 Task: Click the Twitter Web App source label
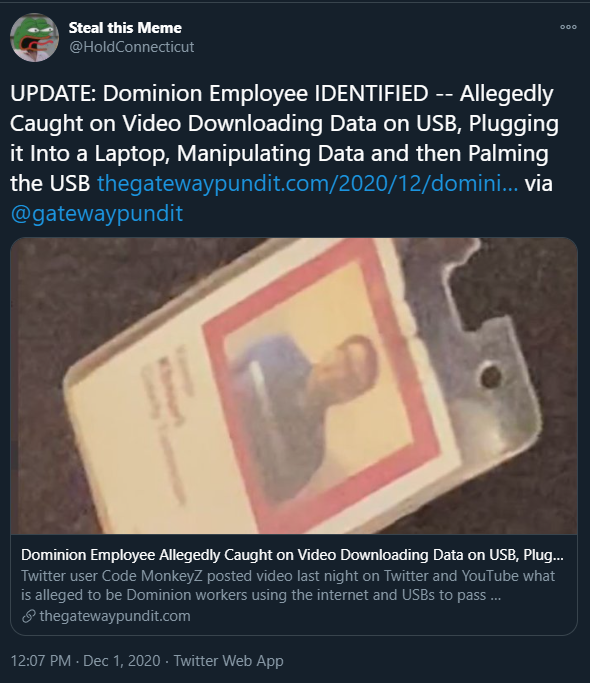coord(228,661)
